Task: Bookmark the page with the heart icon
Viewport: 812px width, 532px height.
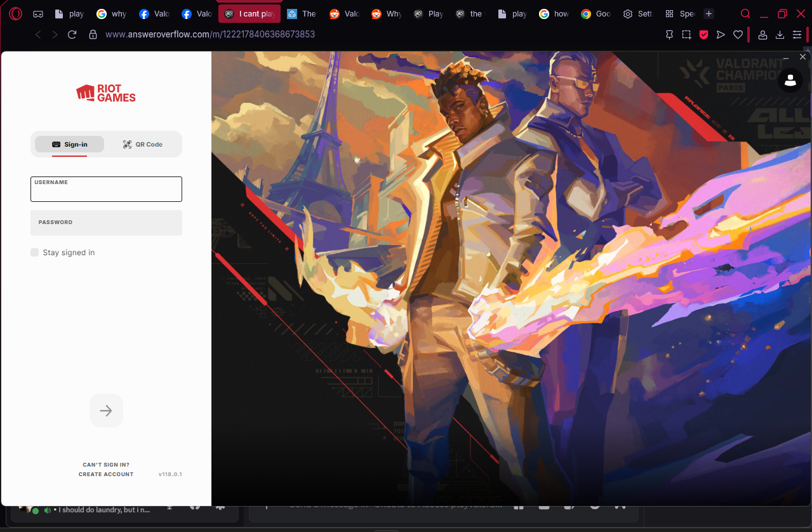Action: click(738, 35)
